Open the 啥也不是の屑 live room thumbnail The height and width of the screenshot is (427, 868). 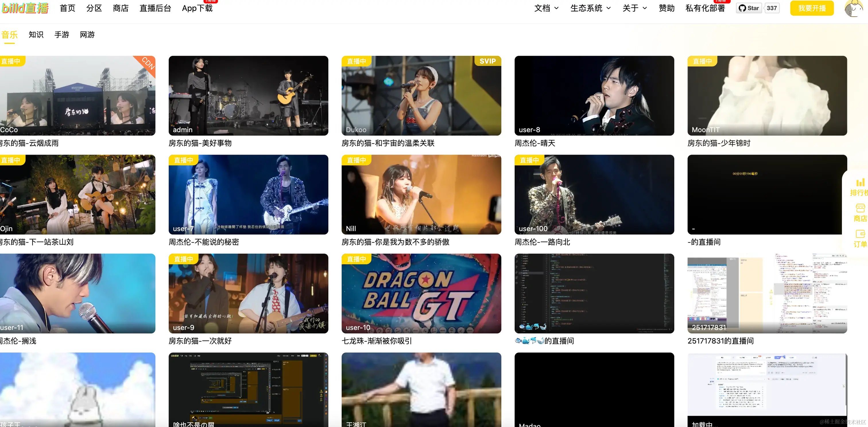pyautogui.click(x=248, y=390)
